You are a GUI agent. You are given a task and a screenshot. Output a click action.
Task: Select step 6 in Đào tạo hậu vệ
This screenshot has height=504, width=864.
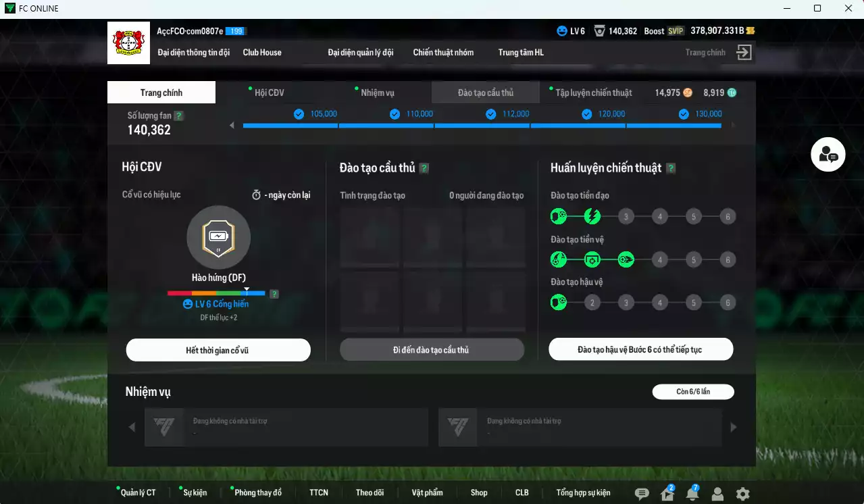point(728,302)
